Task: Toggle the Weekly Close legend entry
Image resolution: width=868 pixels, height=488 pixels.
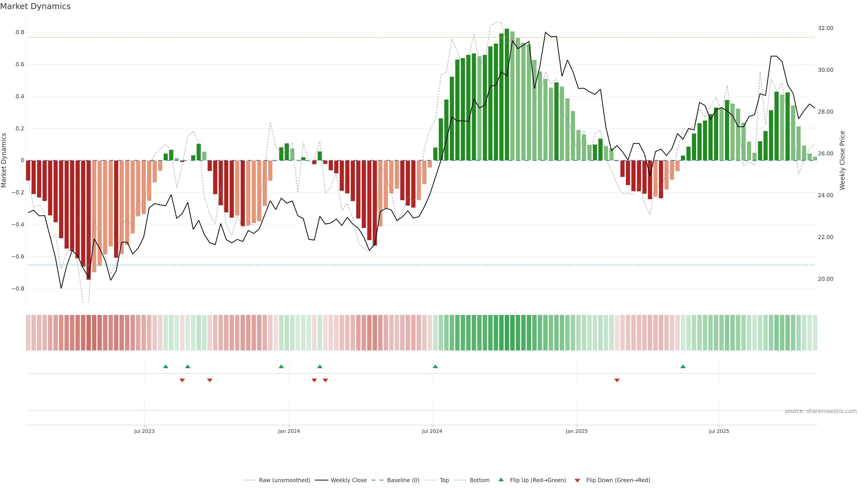Action: [348, 480]
